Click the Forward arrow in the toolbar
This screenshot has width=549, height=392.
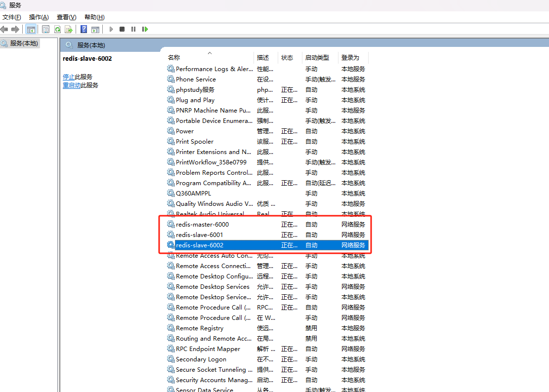(x=15, y=29)
